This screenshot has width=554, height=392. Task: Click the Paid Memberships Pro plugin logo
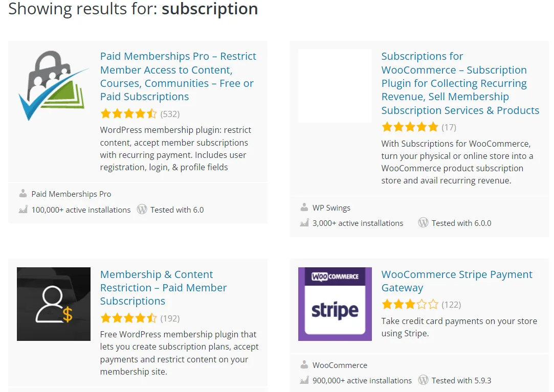53,86
